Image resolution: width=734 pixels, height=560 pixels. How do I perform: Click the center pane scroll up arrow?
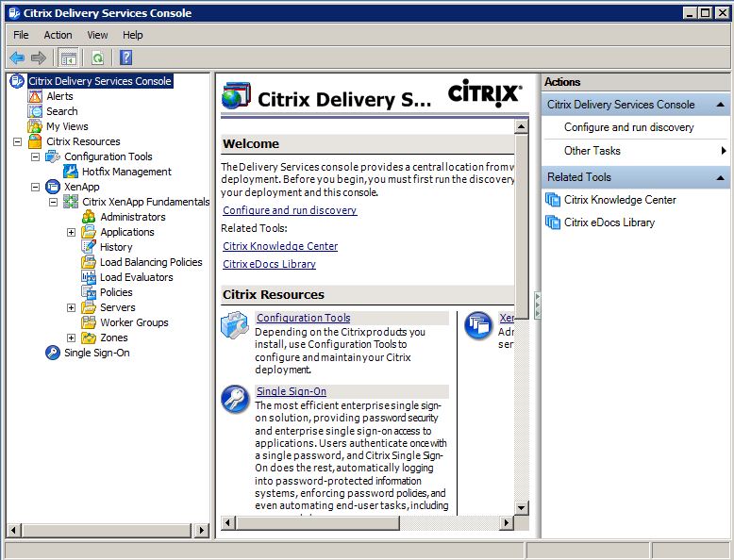521,126
